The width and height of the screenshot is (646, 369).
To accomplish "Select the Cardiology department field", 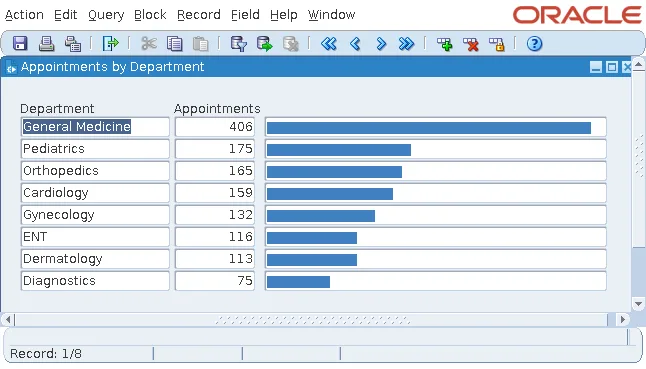I will [x=95, y=193].
